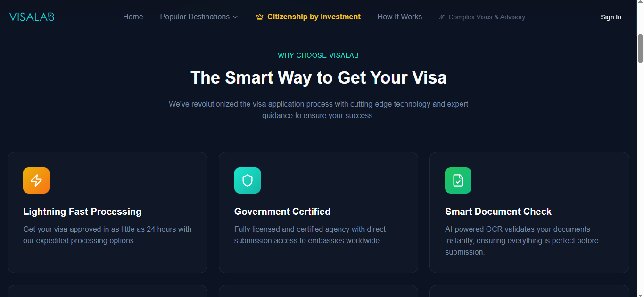Screen dimensions: 644x297
Task: Go to the Home page
Action: pyautogui.click(x=133, y=17)
